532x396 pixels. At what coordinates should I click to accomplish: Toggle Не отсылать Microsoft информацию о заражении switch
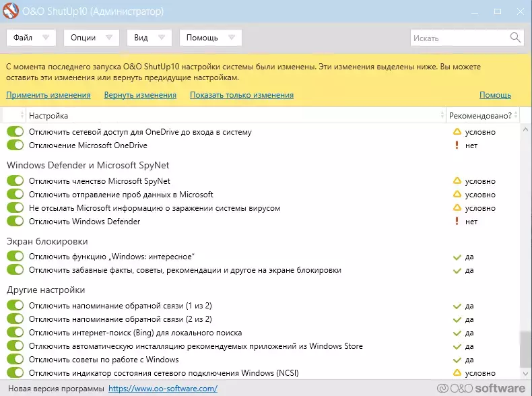coord(15,207)
